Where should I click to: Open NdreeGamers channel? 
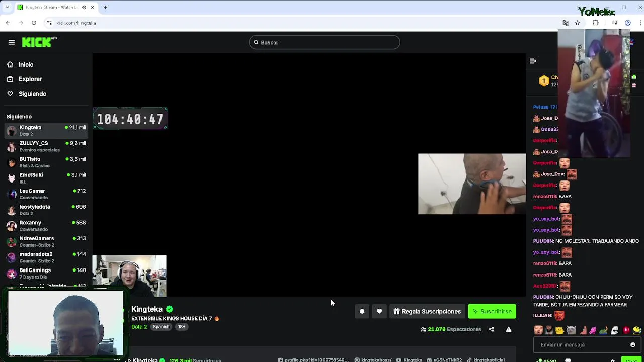(46, 241)
